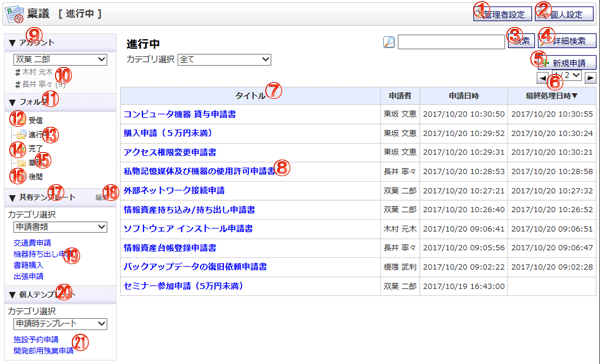Image resolution: width=600 pixels, height=364 pixels.
Task: Click the switch-account icon beside 長井 寧々
Action: point(18,84)
